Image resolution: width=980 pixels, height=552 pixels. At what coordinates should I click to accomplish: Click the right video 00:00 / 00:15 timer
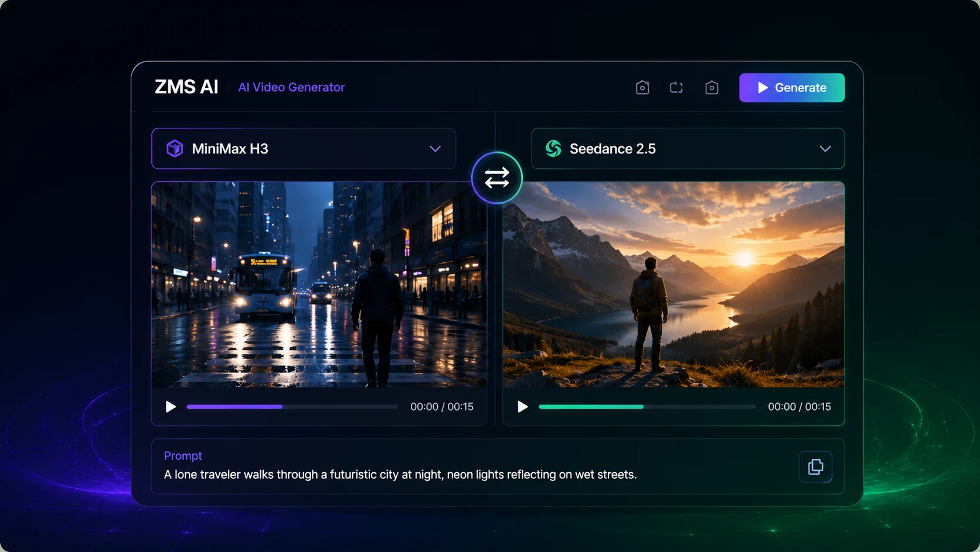pos(799,407)
